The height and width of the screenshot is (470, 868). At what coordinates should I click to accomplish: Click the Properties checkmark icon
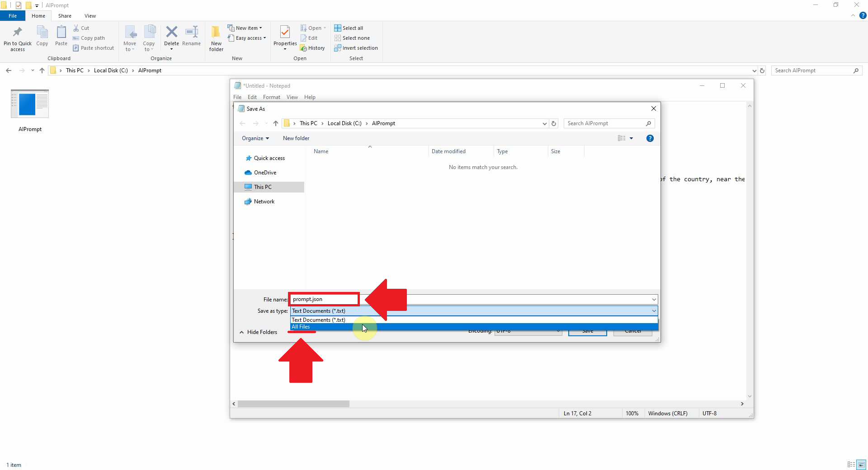point(285,33)
